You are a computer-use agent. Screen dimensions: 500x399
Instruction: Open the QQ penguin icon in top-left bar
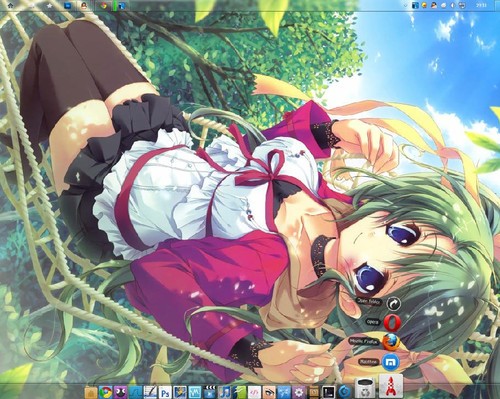[x=84, y=6]
